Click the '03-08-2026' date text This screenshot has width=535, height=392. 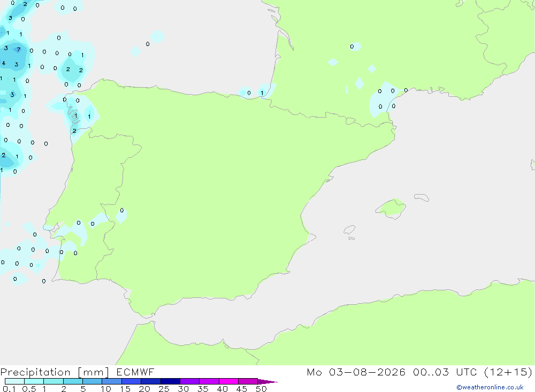click(367, 372)
